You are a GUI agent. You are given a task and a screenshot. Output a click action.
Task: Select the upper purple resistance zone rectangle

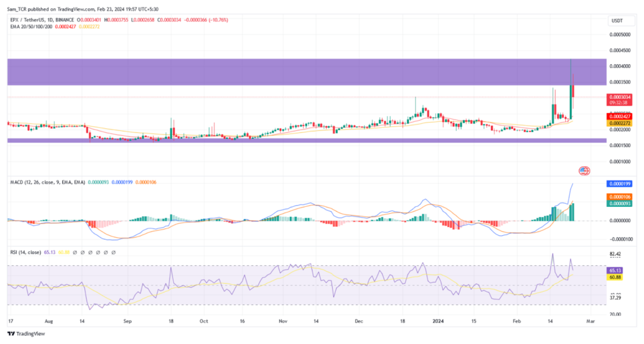pos(307,72)
